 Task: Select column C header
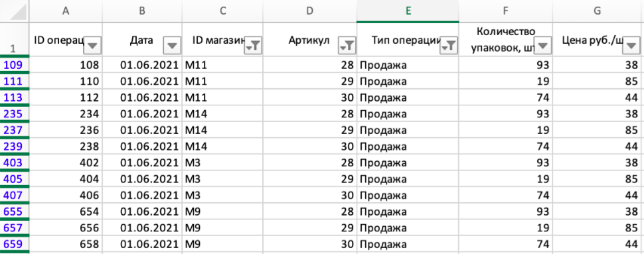(x=222, y=11)
